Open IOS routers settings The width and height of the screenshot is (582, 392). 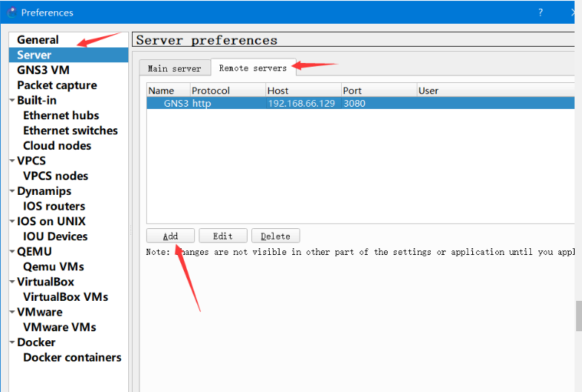tap(54, 206)
